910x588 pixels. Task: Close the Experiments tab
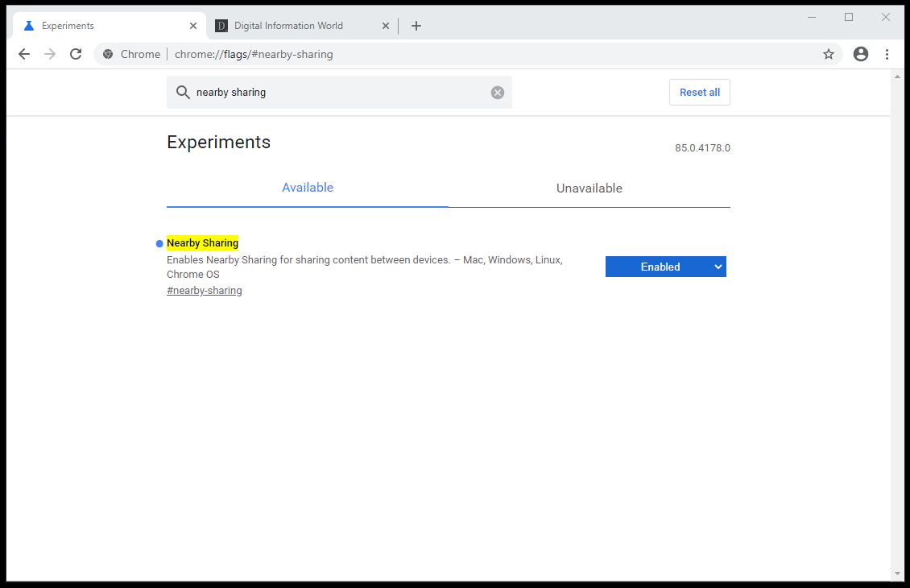click(x=193, y=26)
